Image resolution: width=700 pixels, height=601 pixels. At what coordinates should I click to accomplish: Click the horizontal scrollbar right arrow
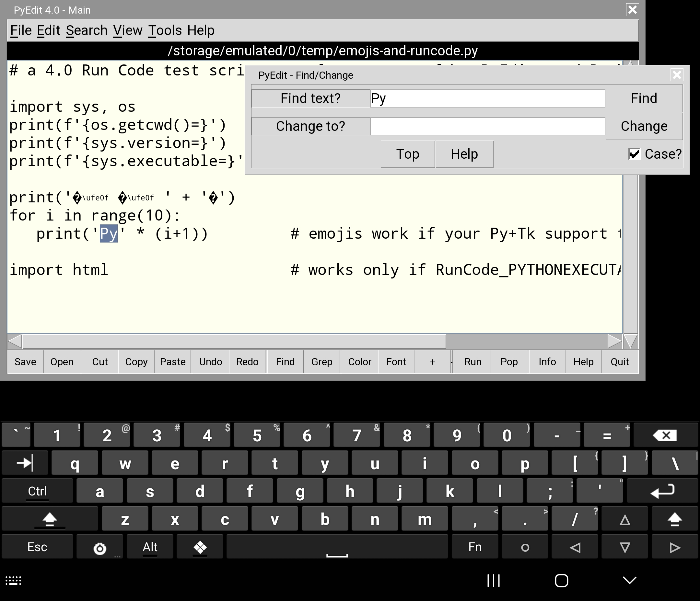pyautogui.click(x=615, y=341)
